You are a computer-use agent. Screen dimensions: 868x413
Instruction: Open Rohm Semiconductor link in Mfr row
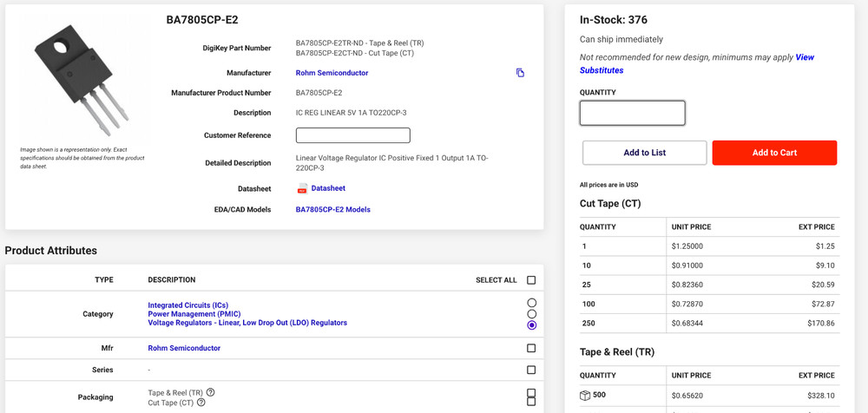tap(184, 348)
